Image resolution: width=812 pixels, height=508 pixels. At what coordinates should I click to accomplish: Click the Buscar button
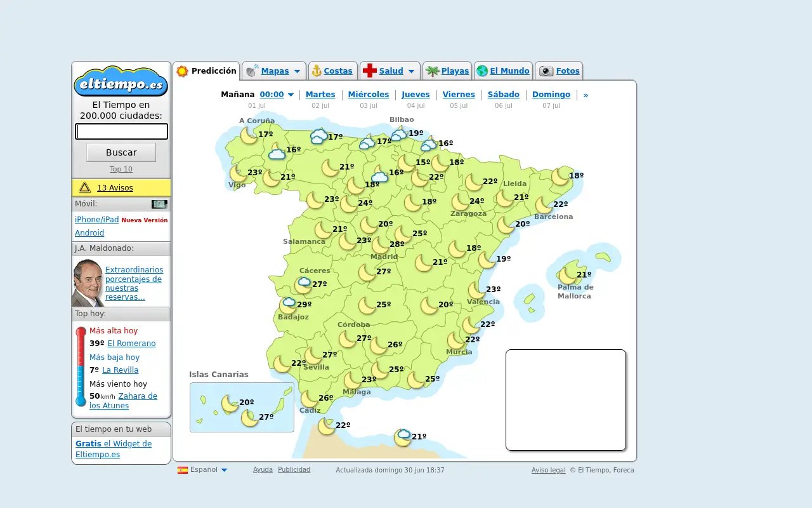coord(121,152)
